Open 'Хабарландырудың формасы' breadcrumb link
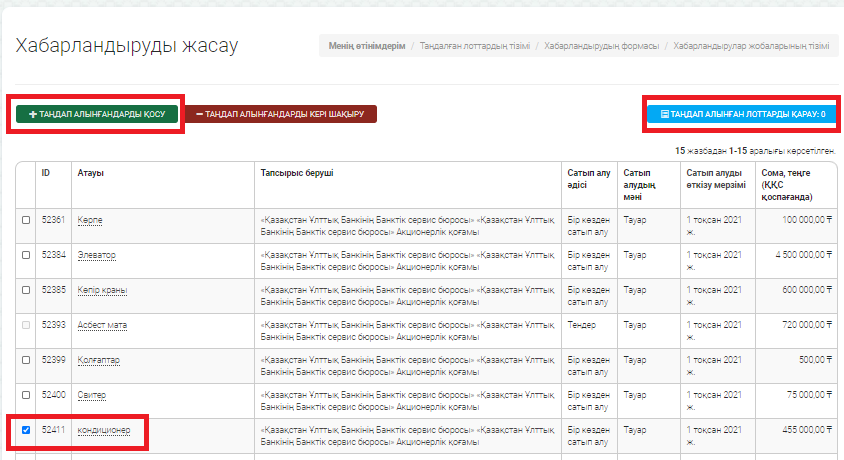Viewport: 844px width, 460px height. pyautogui.click(x=601, y=47)
